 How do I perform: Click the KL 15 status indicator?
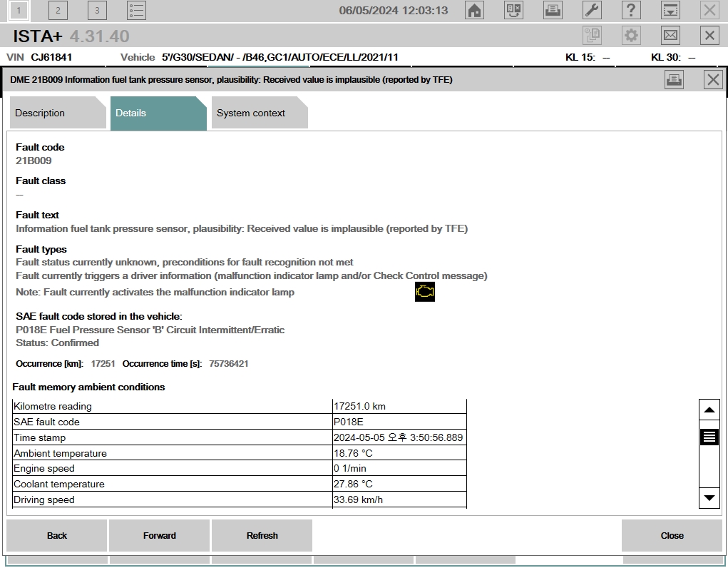tap(588, 57)
